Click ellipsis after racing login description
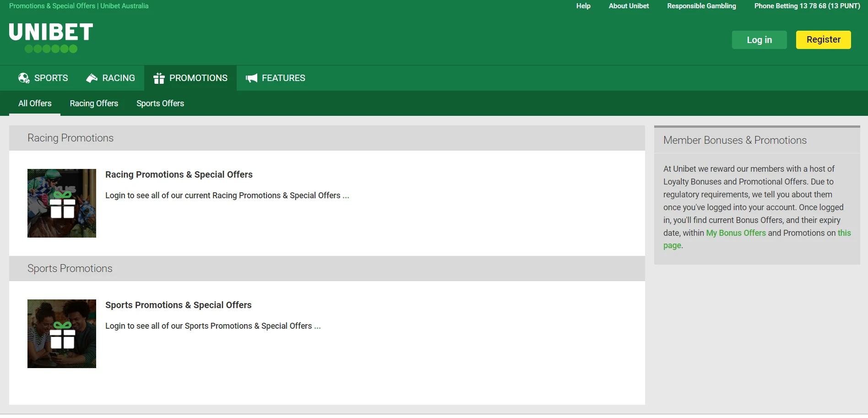The image size is (868, 418). pos(346,196)
